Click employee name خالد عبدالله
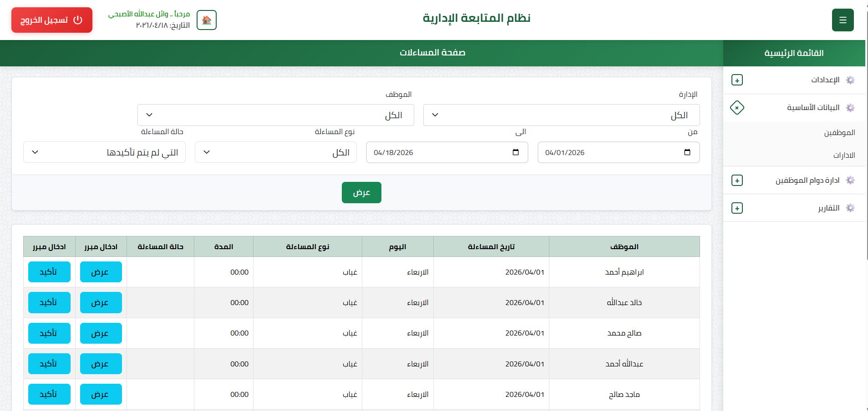This screenshot has width=868, height=411. (624, 302)
